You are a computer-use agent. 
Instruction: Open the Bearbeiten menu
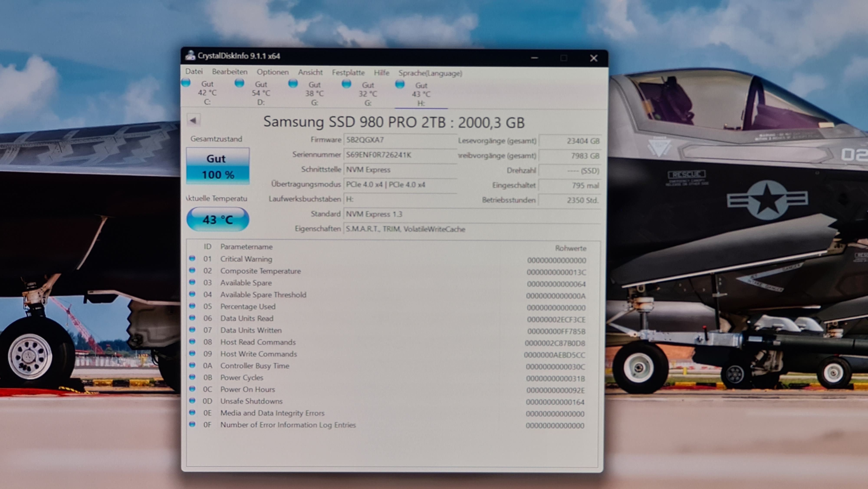pyautogui.click(x=229, y=72)
